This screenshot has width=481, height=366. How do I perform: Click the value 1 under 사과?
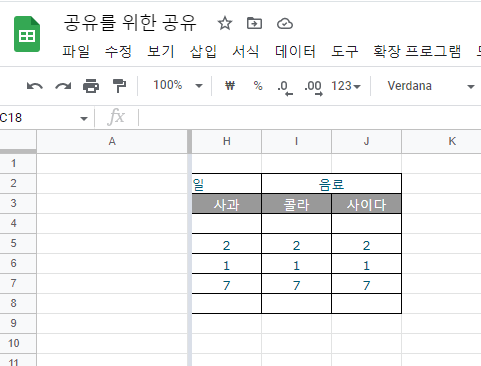coord(227,264)
